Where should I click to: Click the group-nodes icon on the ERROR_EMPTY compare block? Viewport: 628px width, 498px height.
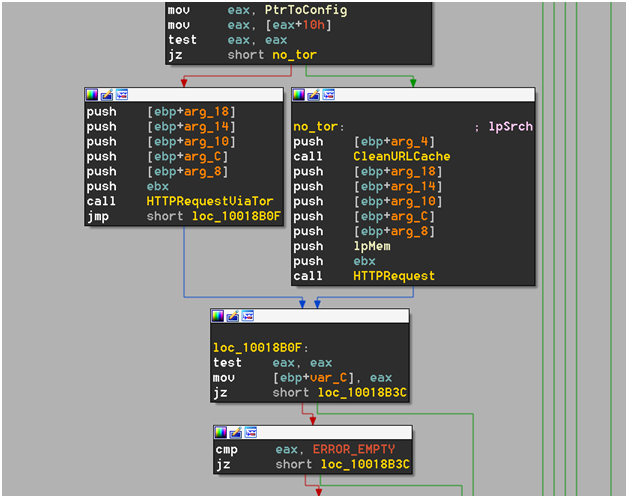(251, 432)
